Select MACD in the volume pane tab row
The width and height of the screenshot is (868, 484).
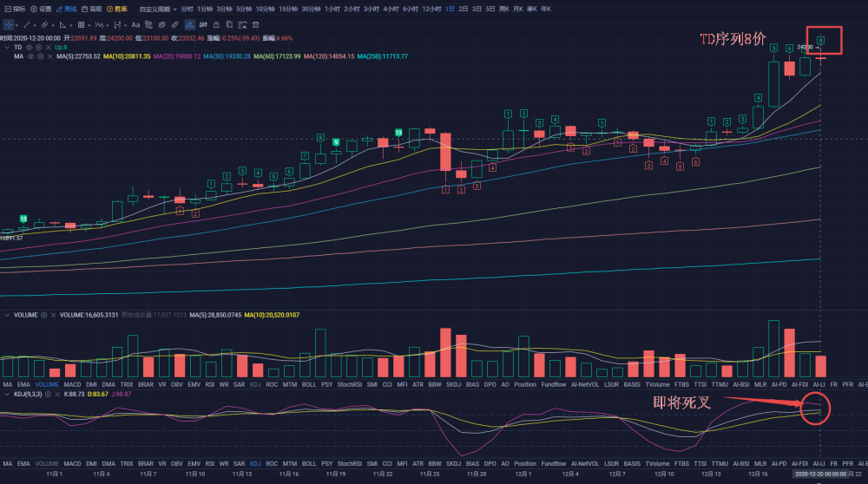click(x=72, y=384)
